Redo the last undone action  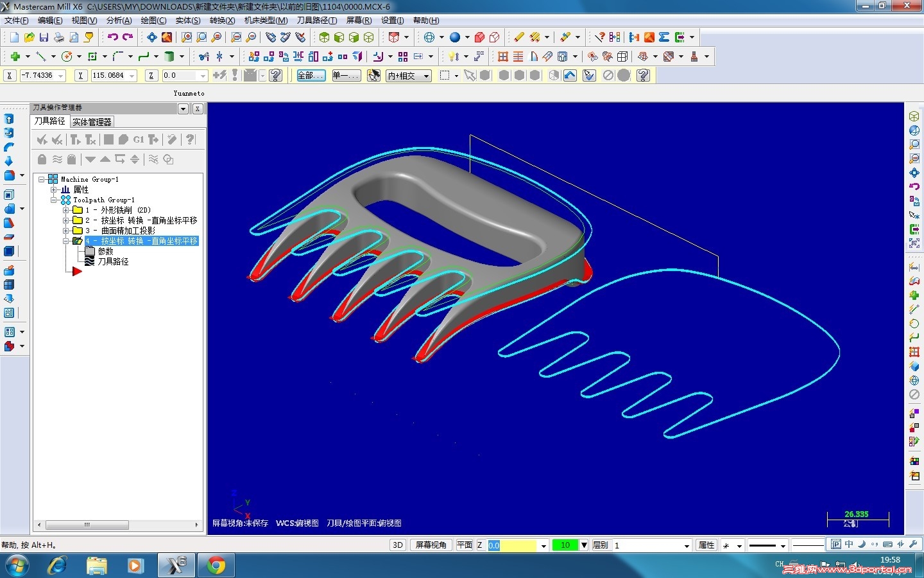[128, 37]
